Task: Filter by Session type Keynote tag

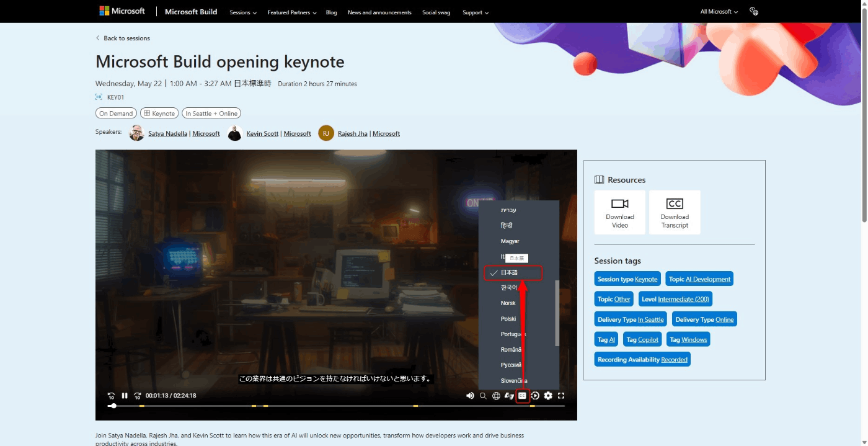Action: click(x=627, y=279)
